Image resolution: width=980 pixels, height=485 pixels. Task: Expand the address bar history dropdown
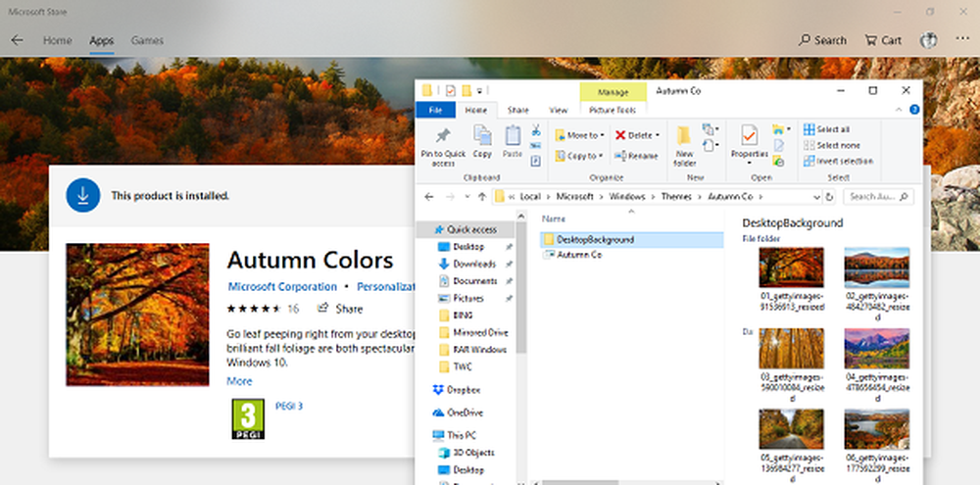click(817, 196)
